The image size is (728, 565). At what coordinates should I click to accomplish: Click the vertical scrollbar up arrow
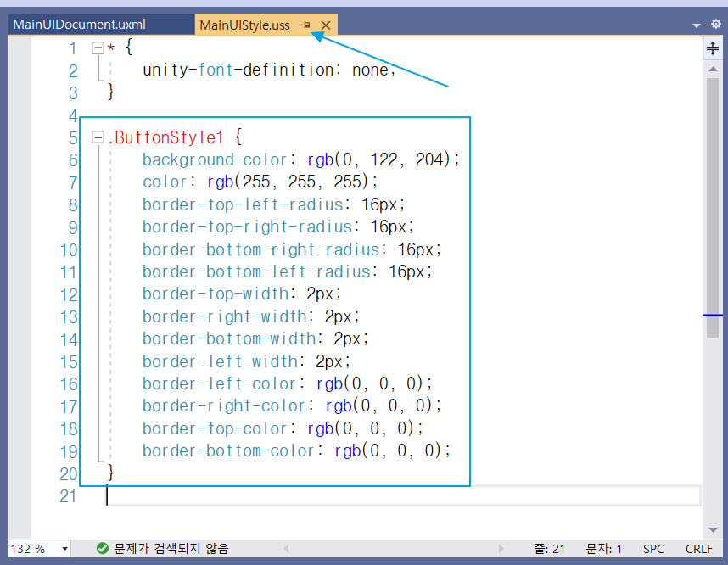[x=713, y=69]
